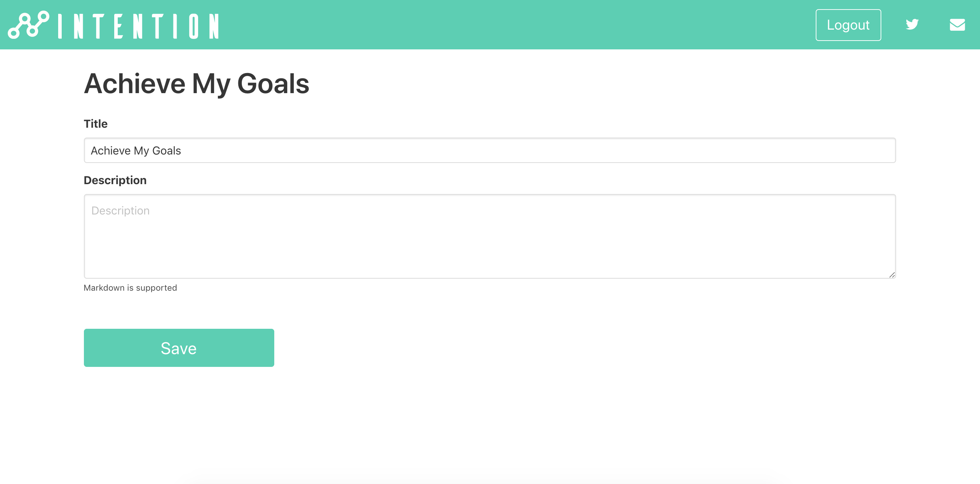Click inside the Description text area
This screenshot has height=484, width=980.
point(490,236)
